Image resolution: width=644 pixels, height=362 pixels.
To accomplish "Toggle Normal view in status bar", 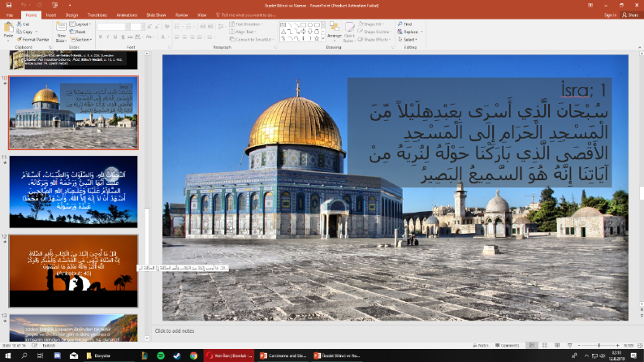I will click(x=532, y=345).
